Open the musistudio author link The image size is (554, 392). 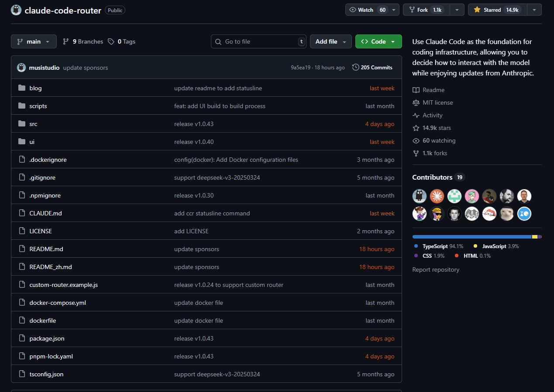click(44, 68)
